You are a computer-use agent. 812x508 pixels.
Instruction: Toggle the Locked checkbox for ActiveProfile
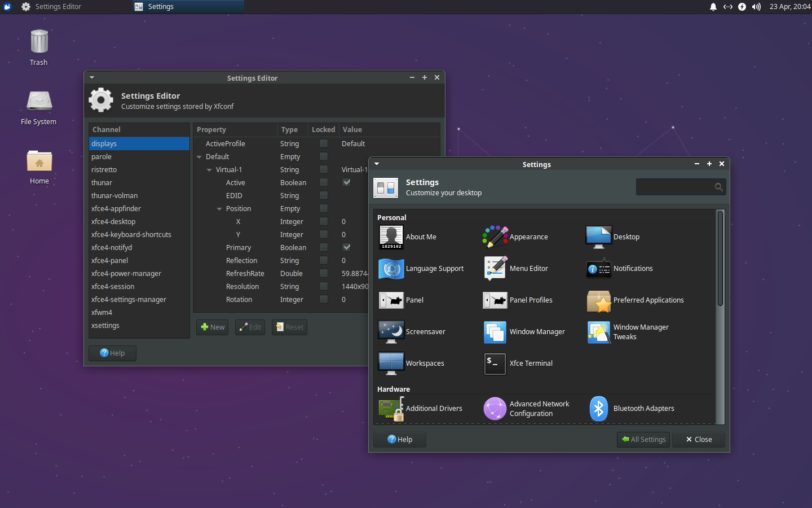[323, 143]
